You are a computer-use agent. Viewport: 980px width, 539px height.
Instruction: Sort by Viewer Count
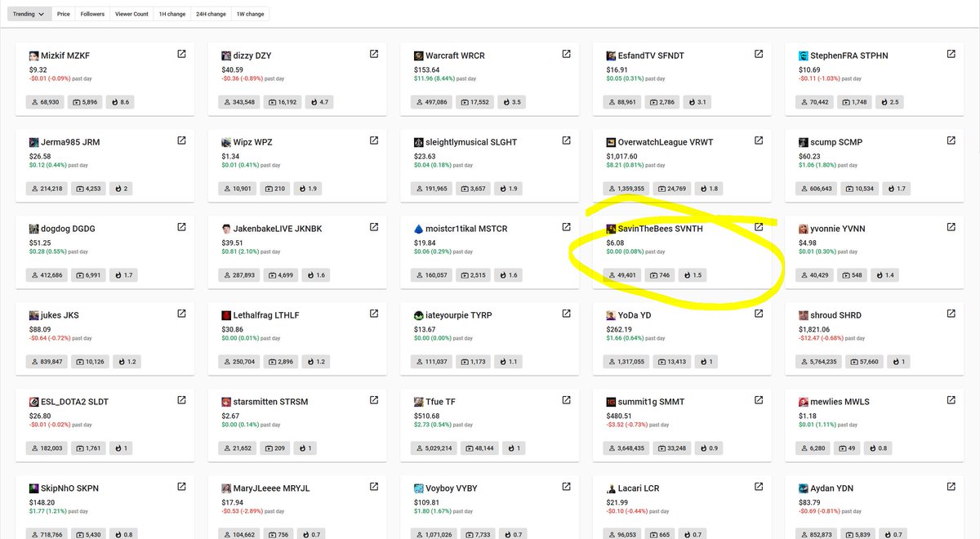tap(131, 14)
